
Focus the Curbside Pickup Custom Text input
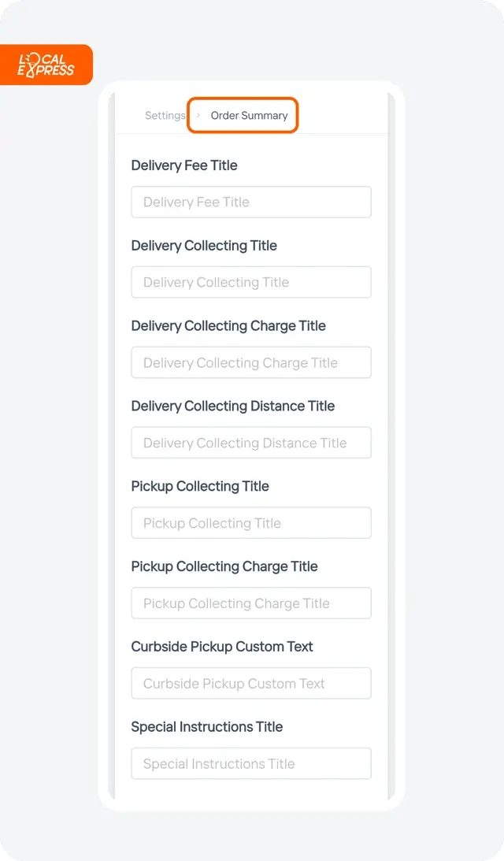[x=251, y=683]
